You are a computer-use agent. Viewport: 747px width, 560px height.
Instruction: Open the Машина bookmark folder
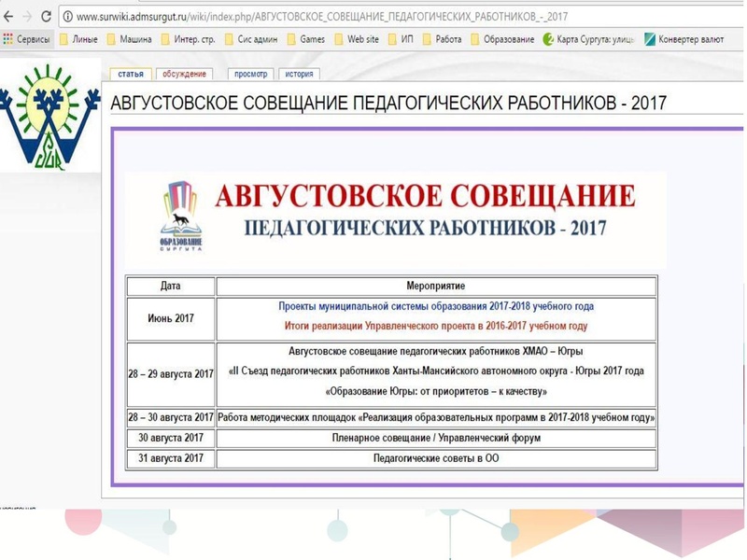coord(132,39)
